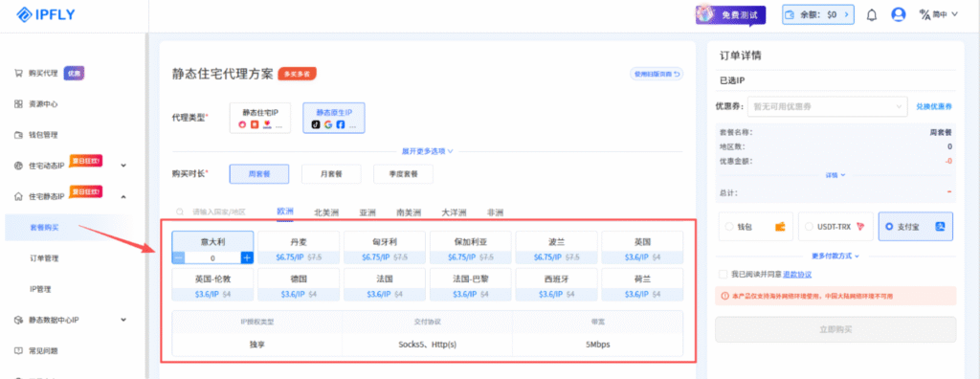Click the search magnifier icon
980x379 pixels.
(181, 212)
